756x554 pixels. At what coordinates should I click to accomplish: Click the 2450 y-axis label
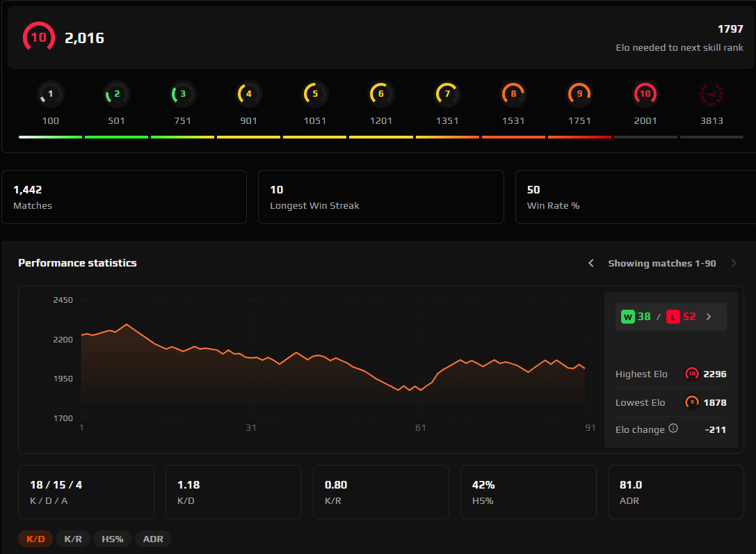coord(63,300)
